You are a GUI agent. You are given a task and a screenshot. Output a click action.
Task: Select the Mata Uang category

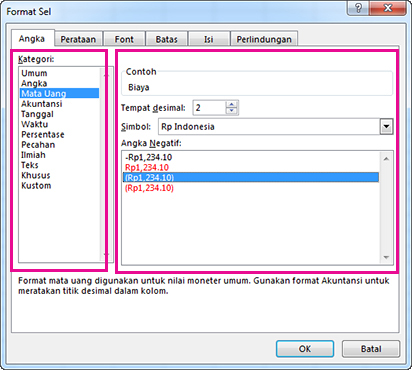pyautogui.click(x=59, y=93)
